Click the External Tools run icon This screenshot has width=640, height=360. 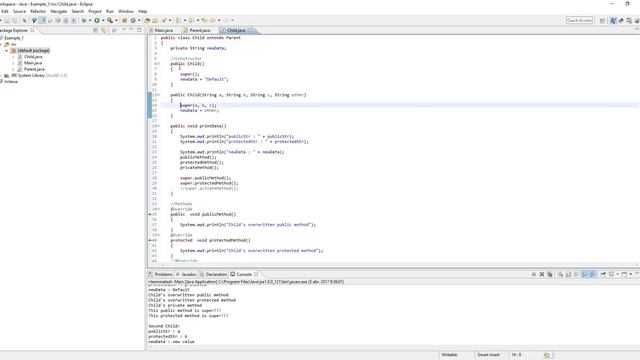coord(110,20)
